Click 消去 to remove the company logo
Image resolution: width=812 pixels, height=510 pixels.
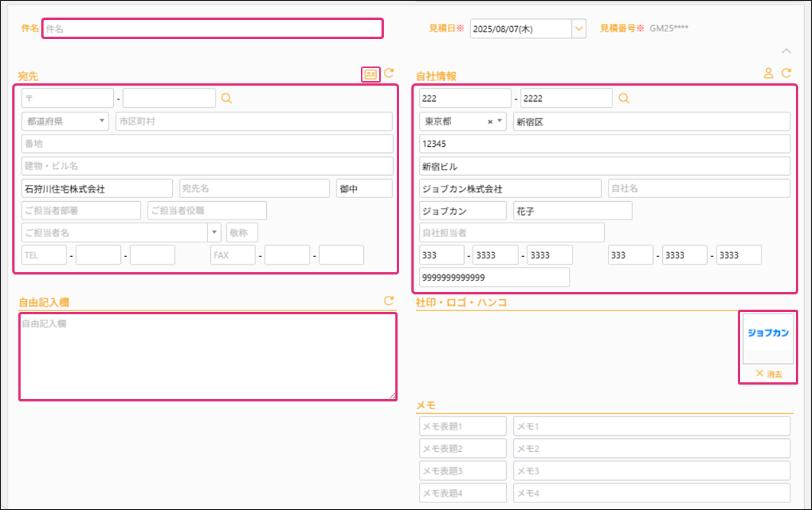click(x=768, y=373)
